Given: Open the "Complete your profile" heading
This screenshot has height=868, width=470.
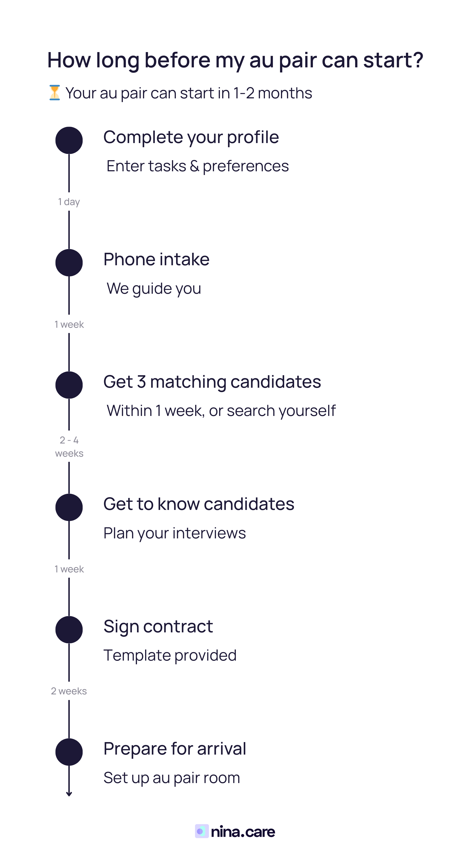Looking at the screenshot, I should point(191,137).
